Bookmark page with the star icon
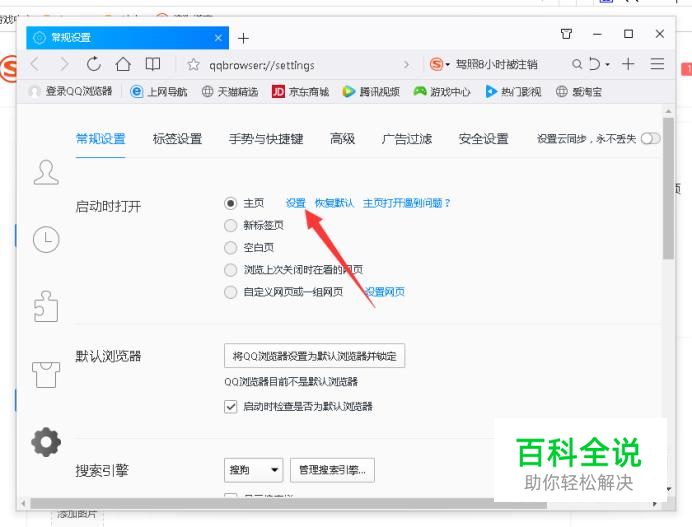Image resolution: width=692 pixels, height=527 pixels. [x=193, y=65]
